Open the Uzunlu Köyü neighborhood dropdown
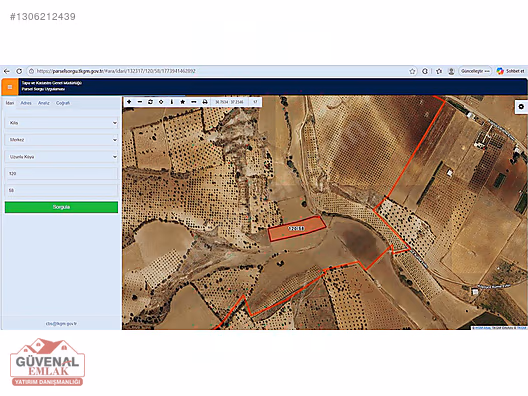528x396 pixels. point(61,157)
